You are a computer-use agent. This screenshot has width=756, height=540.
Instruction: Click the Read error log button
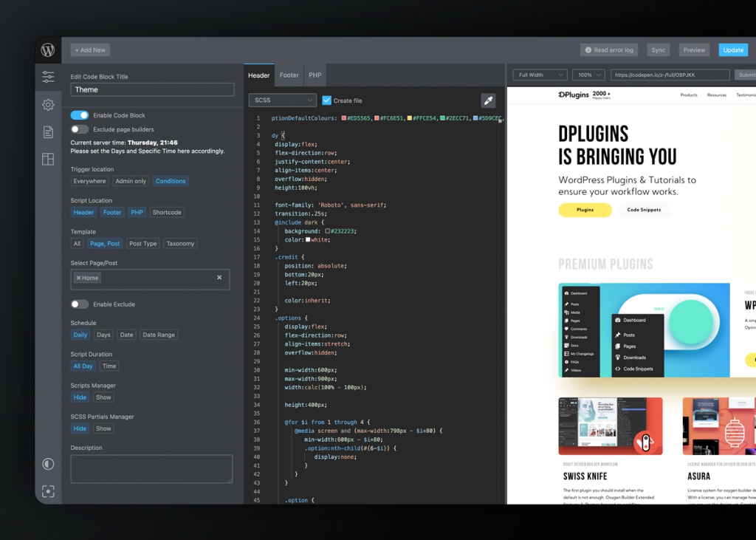click(x=609, y=50)
